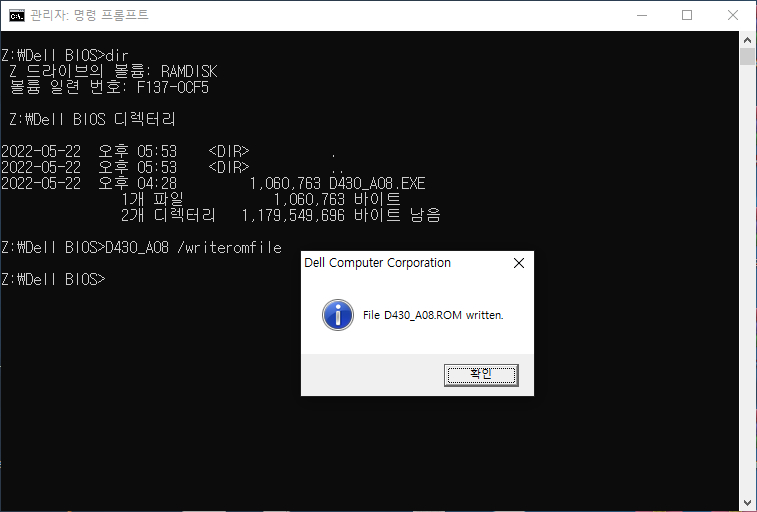Click the text 'File D430_A08.ROM written.'
The height and width of the screenshot is (512, 757).
click(433, 315)
